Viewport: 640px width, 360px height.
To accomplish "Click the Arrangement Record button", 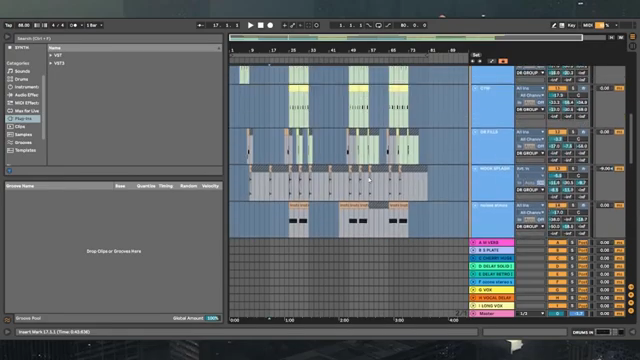I will 270,25.
